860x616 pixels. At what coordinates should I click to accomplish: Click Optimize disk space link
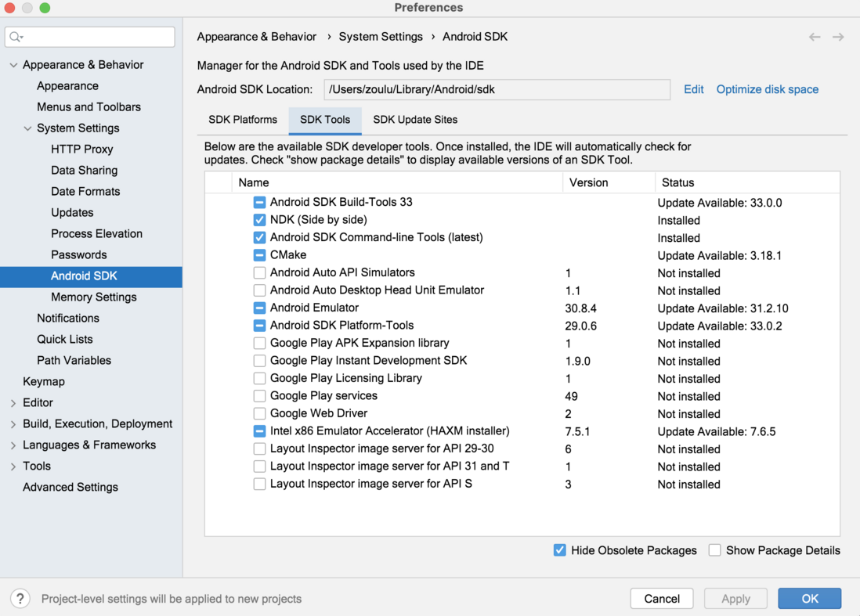[x=768, y=89]
